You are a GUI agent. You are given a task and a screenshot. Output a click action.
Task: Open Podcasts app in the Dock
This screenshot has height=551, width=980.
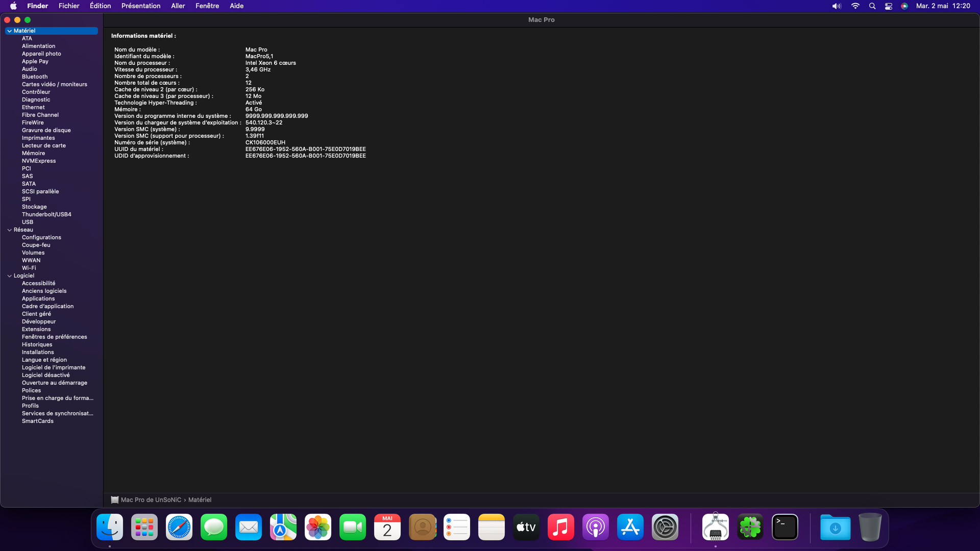pos(596,527)
